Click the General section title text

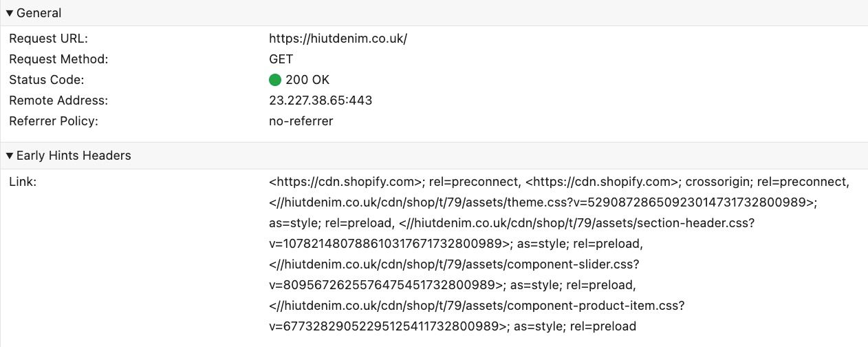[39, 13]
